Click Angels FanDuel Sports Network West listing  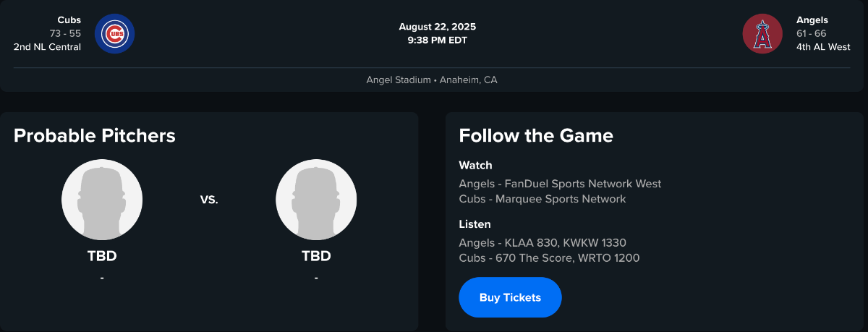560,184
